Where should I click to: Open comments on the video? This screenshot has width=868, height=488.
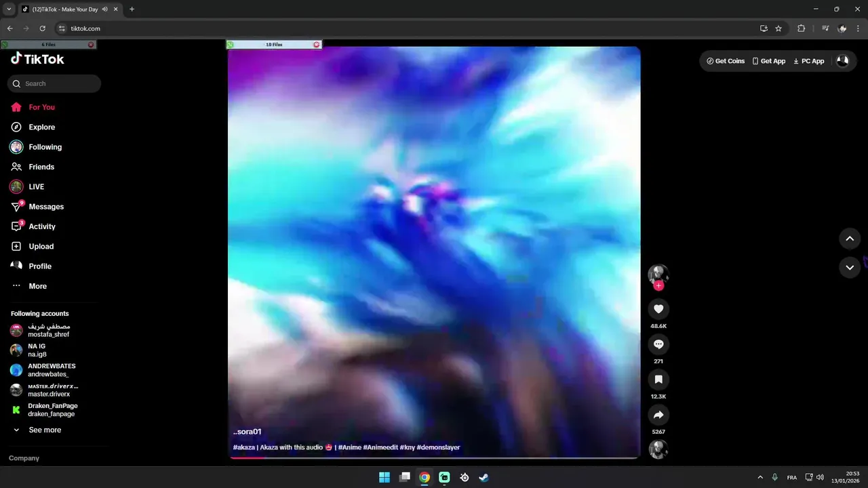click(658, 344)
